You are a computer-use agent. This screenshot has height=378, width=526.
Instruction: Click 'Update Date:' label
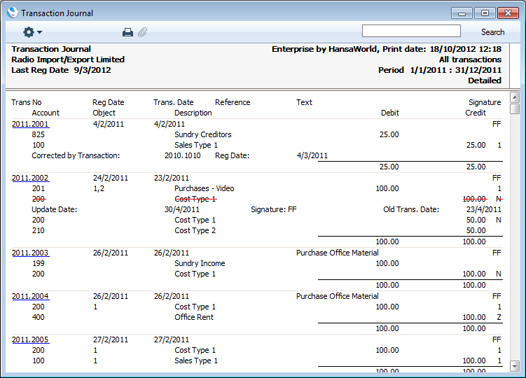pos(54,209)
